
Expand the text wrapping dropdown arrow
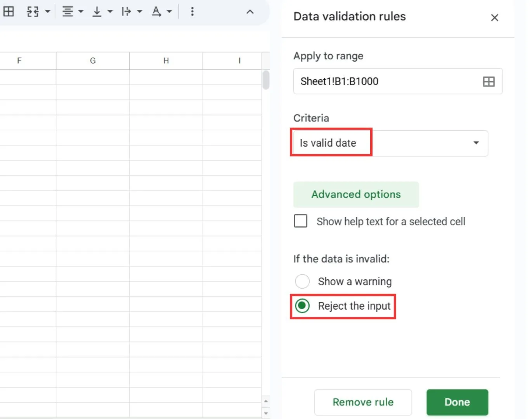(x=140, y=12)
